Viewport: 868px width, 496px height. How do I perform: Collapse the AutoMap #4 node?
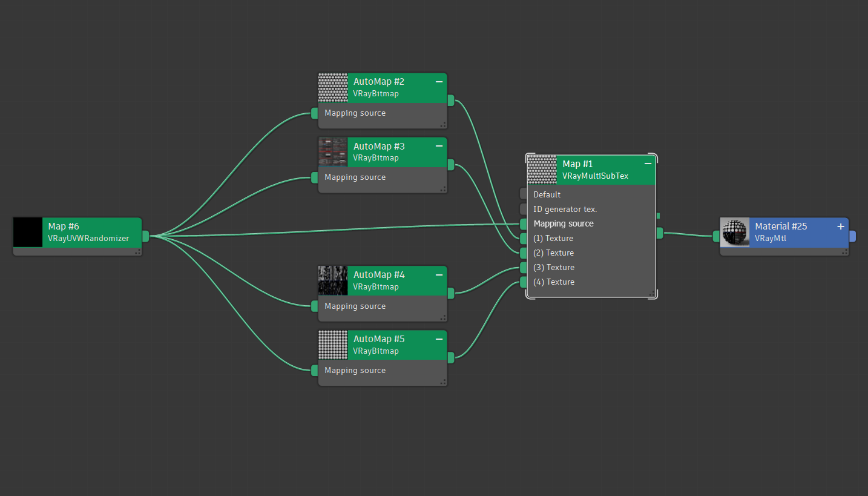coord(439,275)
